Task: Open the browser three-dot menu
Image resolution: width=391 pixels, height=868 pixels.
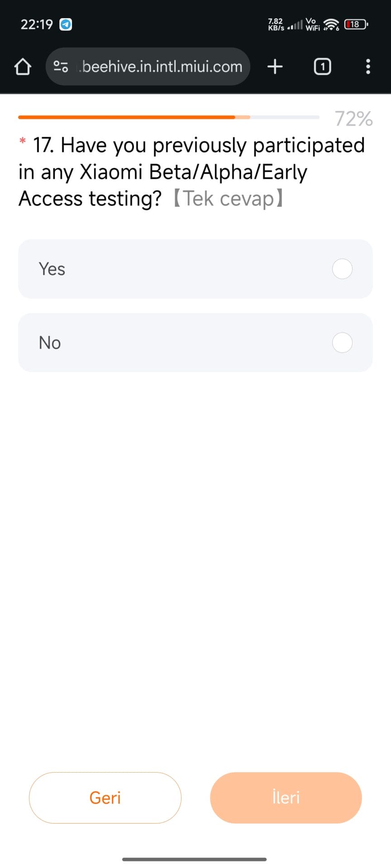Action: [x=368, y=67]
